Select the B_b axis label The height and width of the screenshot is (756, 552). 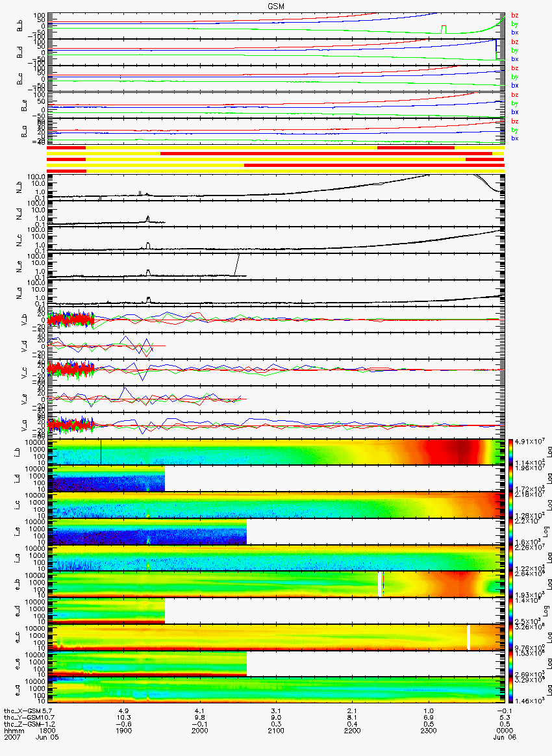tap(19, 25)
